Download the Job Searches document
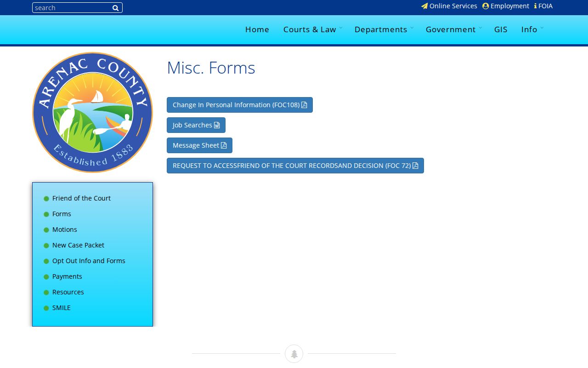 pyautogui.click(x=196, y=125)
